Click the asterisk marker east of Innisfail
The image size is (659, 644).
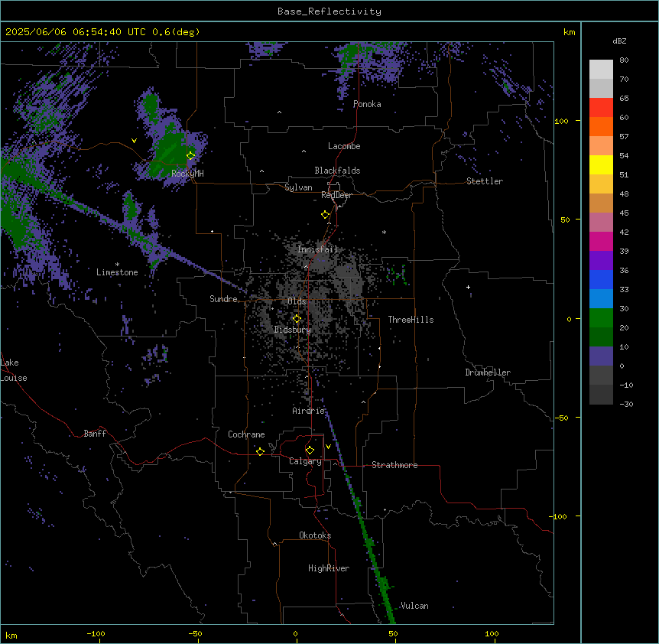click(384, 232)
